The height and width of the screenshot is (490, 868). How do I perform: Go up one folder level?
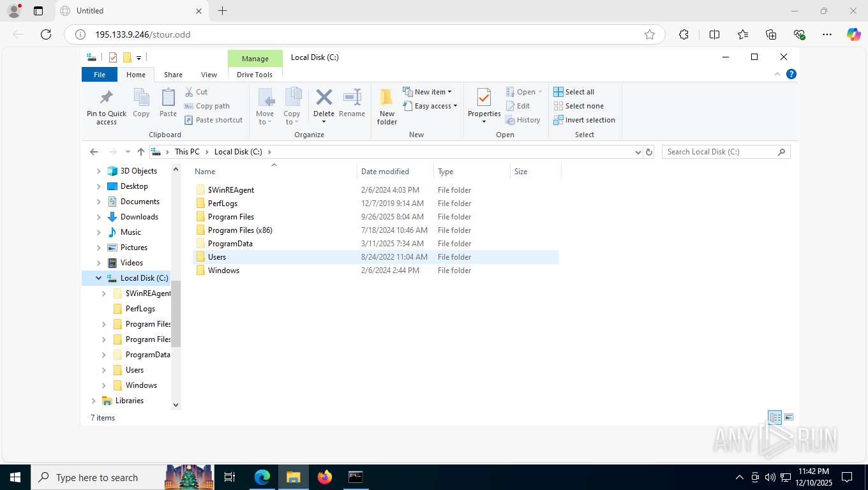pyautogui.click(x=141, y=152)
